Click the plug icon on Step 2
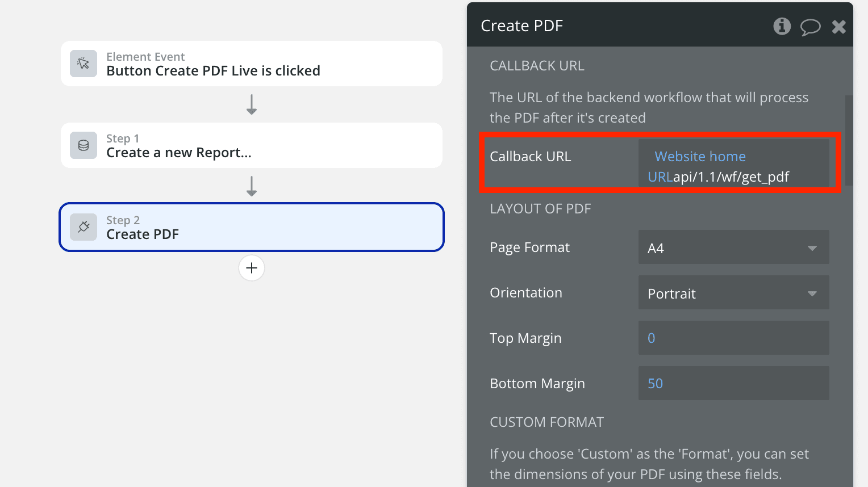Image resolution: width=868 pixels, height=487 pixels. tap(84, 227)
